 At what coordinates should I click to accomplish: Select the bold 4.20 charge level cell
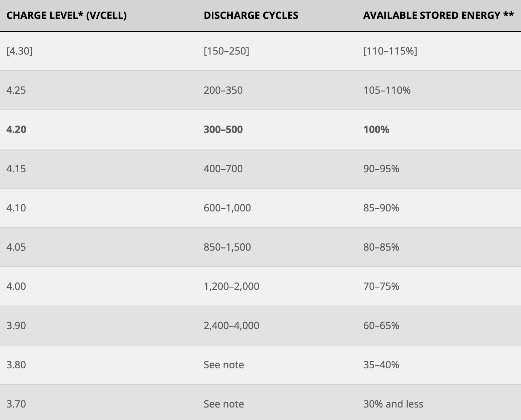(x=16, y=129)
